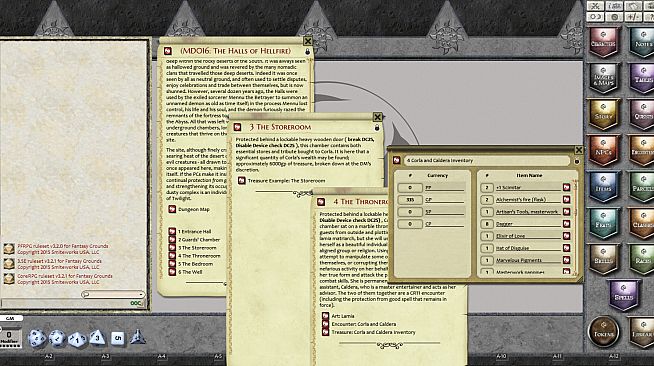This screenshot has height=366, width=654.
Task: Pick the d8 die
Action: [97, 338]
